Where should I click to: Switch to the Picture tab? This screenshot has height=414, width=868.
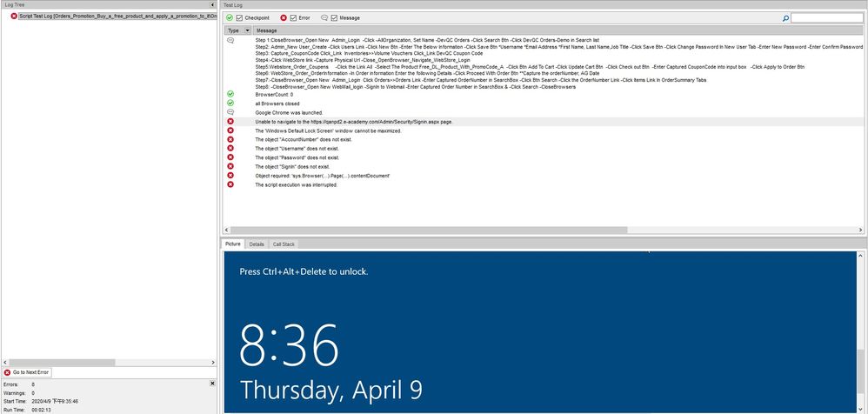233,244
